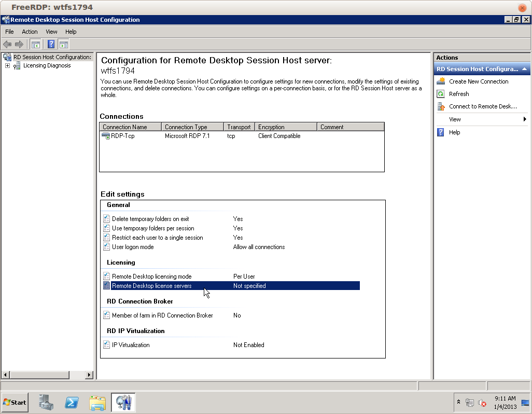532x414 pixels.
Task: Click the left arrow of tree pane scrollbar
Action: 5,375
